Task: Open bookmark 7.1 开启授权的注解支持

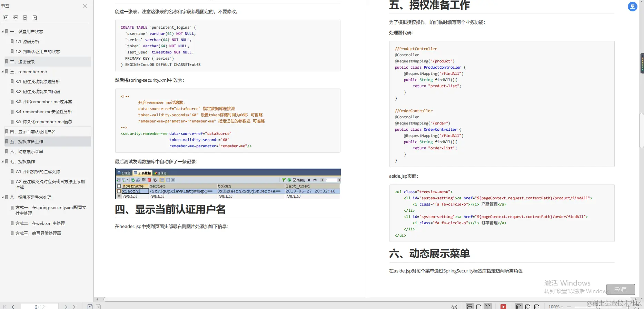Action: click(38, 171)
